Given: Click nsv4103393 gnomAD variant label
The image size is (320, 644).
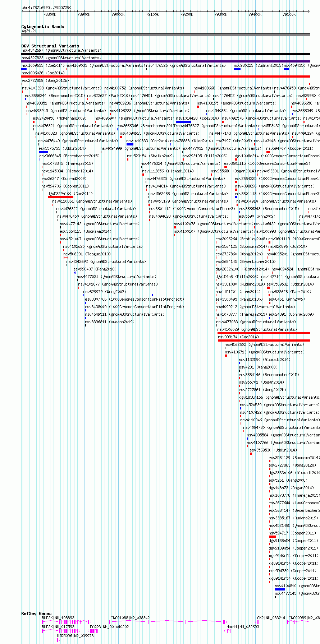Looking at the screenshot, I should pos(62,88).
